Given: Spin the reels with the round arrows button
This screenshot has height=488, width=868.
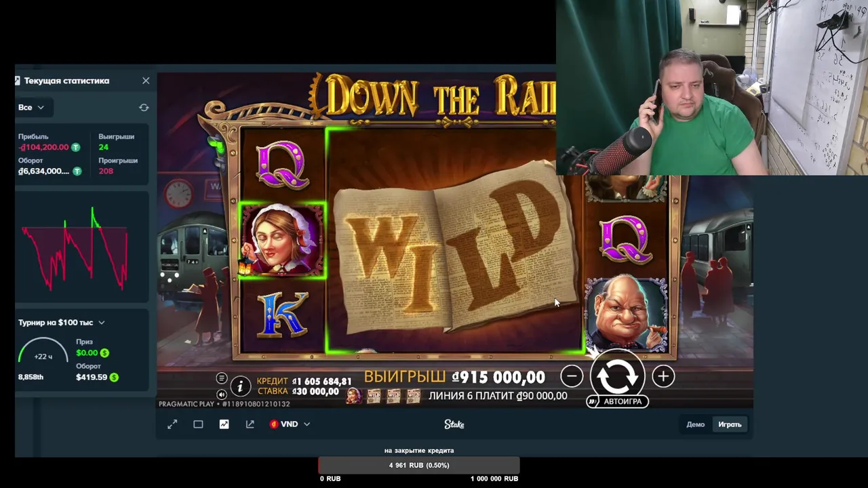Looking at the screenshot, I should [617, 376].
